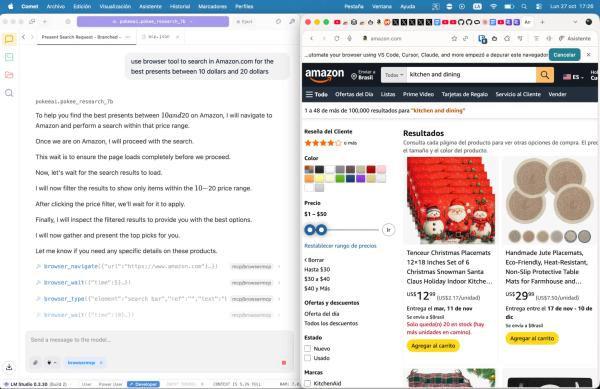Open the integrations plug dropdown in message box
The height and width of the screenshot is (389, 600).
click(x=51, y=362)
